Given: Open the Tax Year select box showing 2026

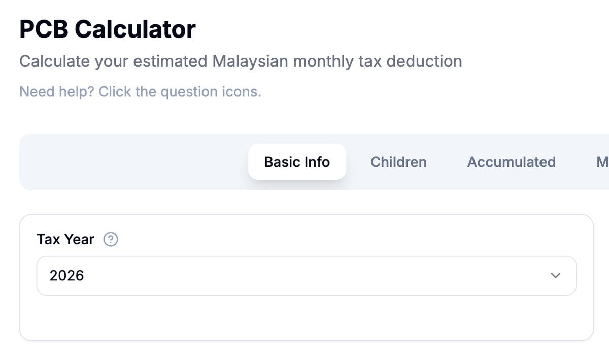Looking at the screenshot, I should click(x=307, y=275).
